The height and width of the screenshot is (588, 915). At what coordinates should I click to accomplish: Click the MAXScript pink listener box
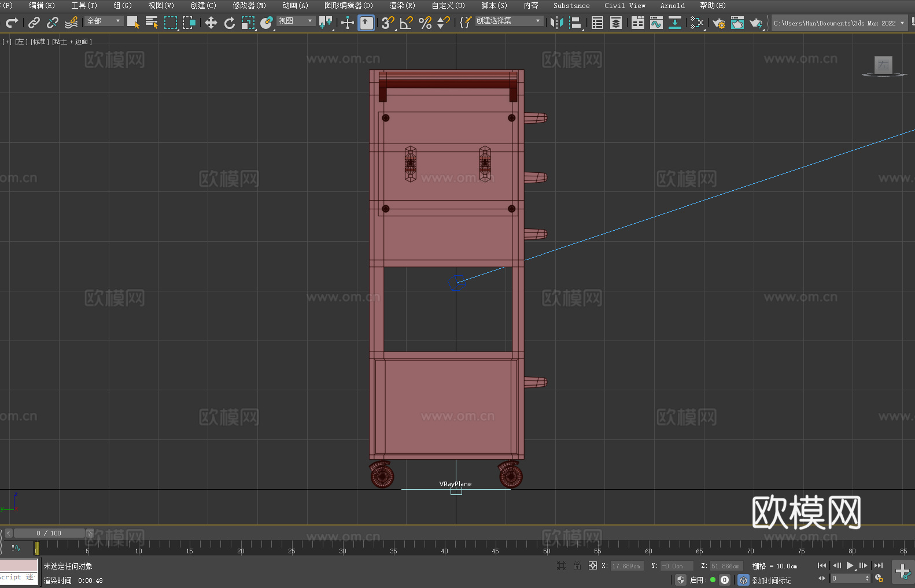[x=19, y=565]
